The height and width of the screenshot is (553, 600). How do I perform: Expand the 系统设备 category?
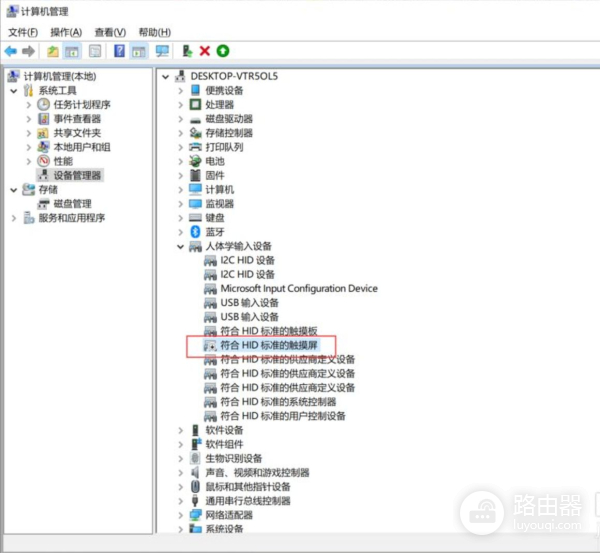point(180,529)
